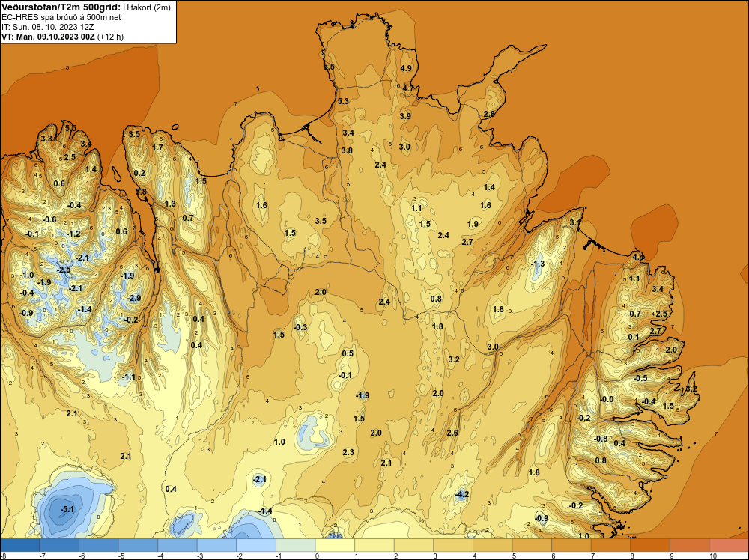Click the map title 'Veðurstofan/T2m 500grid'
Screen dimensions: 749x560
(61, 7)
